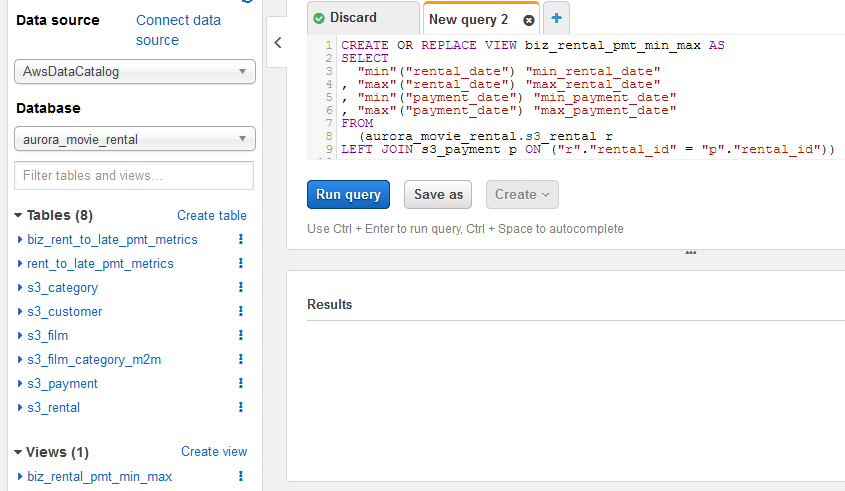
Task: Open the AwsDataCatalog data source dropdown
Action: click(135, 72)
